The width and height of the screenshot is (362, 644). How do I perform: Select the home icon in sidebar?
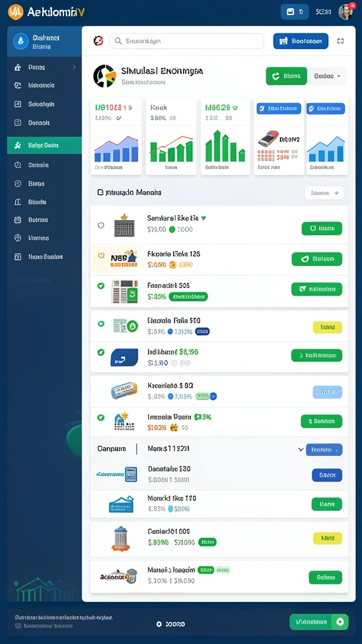[17, 67]
